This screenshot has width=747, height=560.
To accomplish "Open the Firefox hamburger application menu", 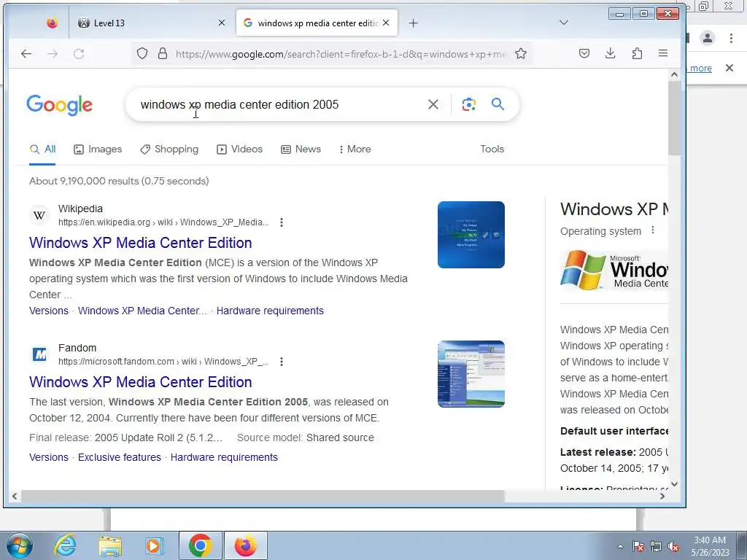I will coord(662,53).
